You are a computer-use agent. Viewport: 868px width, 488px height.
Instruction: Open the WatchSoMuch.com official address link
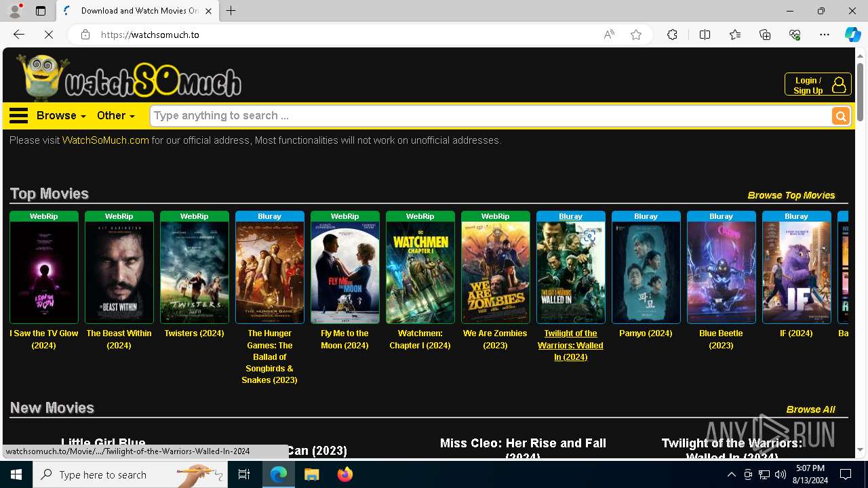coord(105,140)
